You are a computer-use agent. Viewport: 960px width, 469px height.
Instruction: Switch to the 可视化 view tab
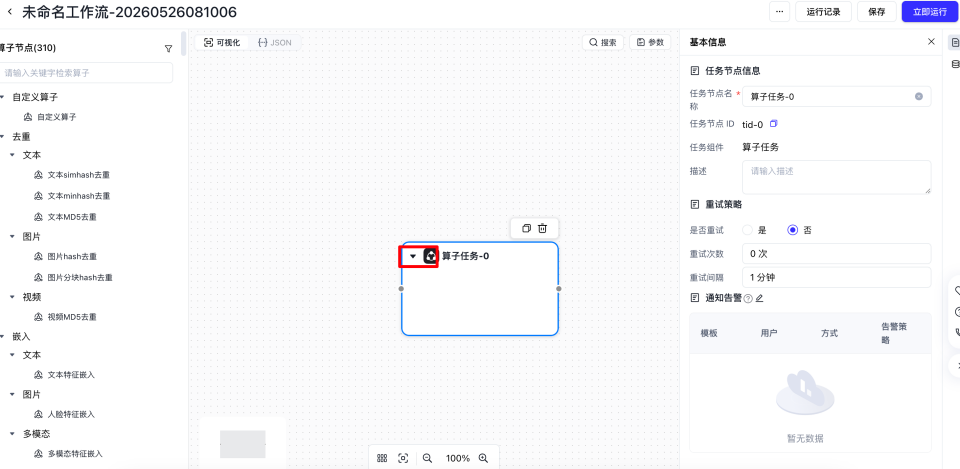click(x=222, y=42)
